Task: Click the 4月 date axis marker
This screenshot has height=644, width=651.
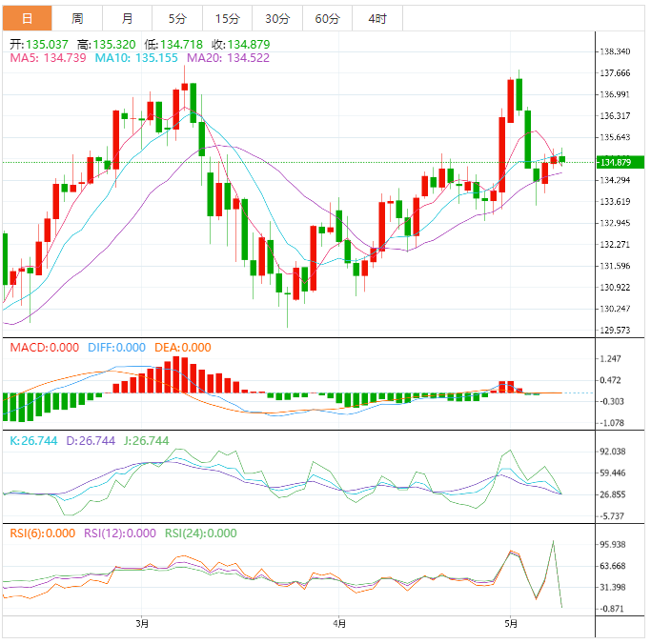Action: click(340, 624)
